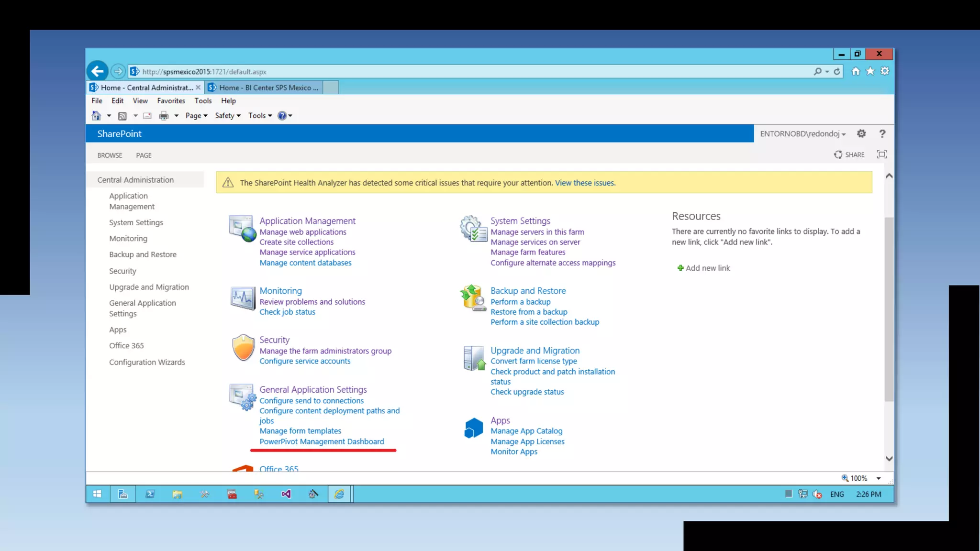980x551 pixels.
Task: Click the Backup and Restore section icon
Action: [473, 298]
